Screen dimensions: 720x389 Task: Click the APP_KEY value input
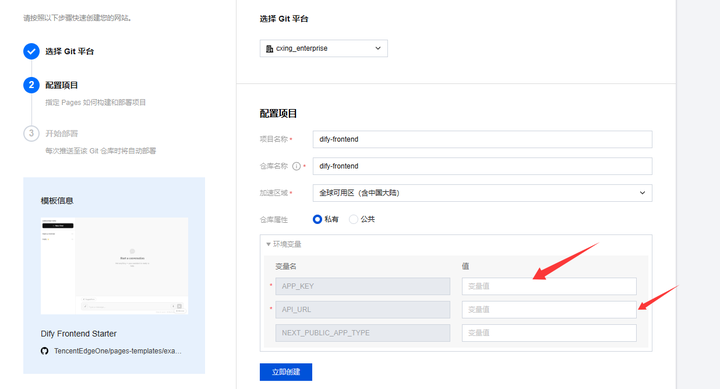pos(549,286)
